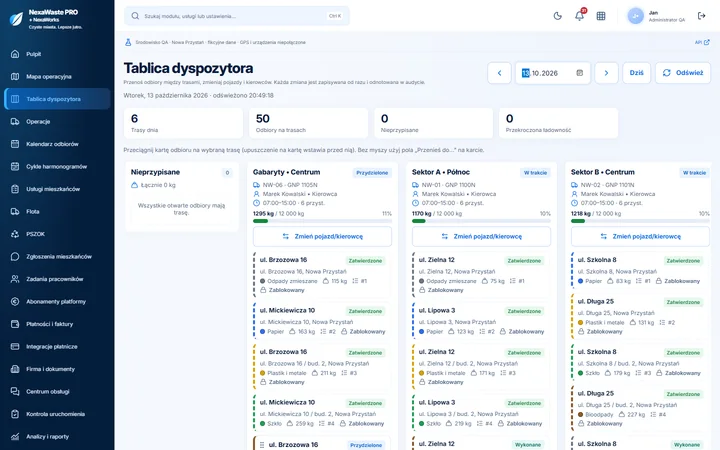The image size is (720, 450).
Task: Click Kontrola uruchomienia clipboard icon
Action: click(15, 414)
